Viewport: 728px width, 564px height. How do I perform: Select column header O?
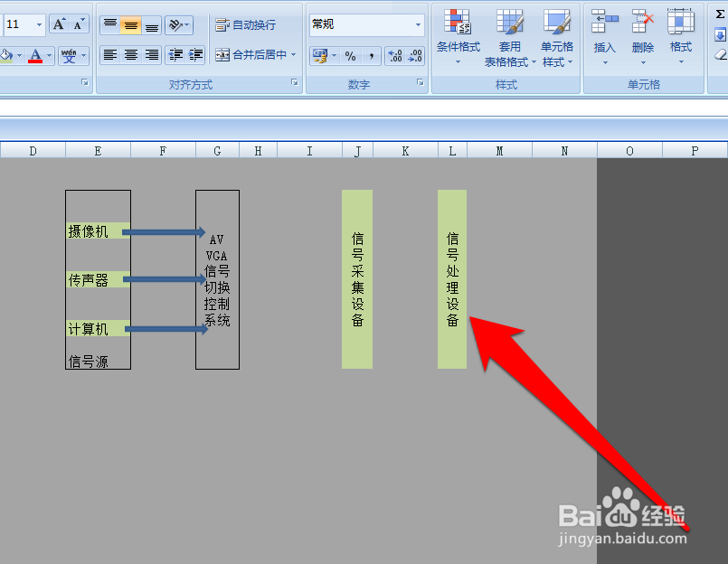point(629,151)
